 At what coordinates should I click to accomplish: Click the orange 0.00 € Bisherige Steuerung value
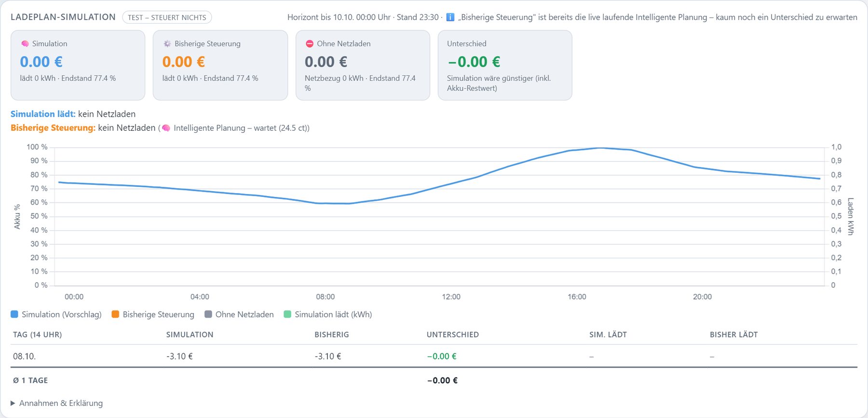[184, 62]
